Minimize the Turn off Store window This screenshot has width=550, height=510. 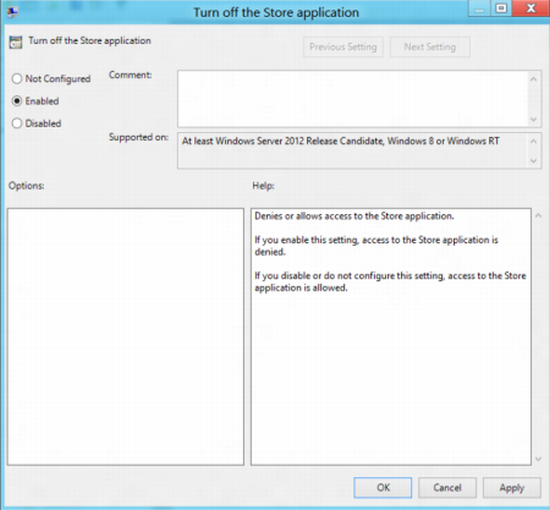click(x=480, y=8)
